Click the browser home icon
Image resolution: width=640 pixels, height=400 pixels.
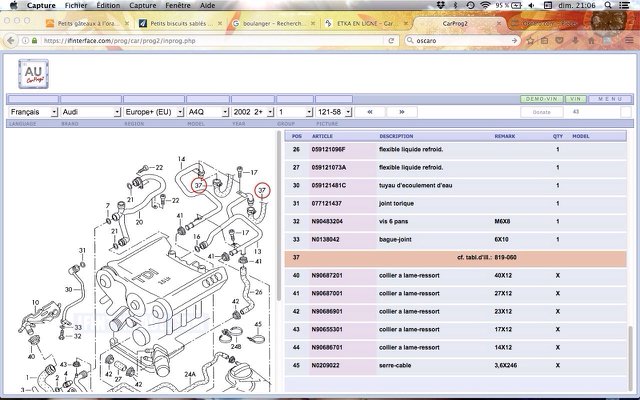coord(591,40)
